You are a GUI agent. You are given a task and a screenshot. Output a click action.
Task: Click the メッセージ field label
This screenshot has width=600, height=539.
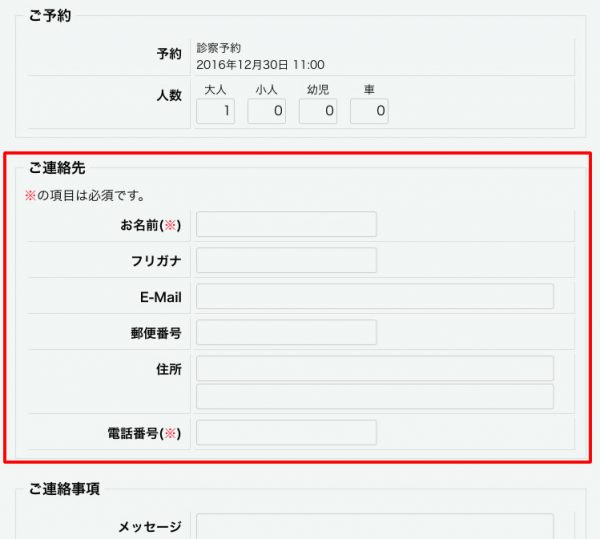click(150, 527)
